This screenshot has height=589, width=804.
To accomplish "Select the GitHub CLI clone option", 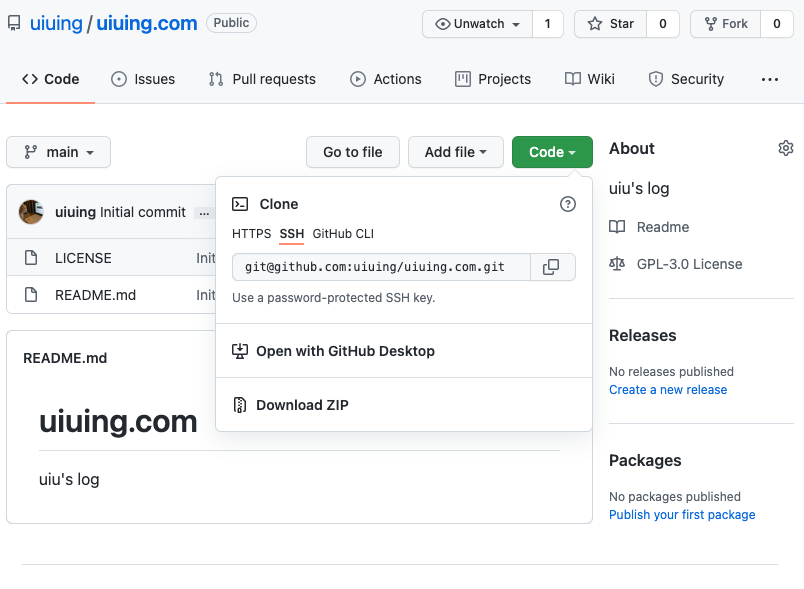I will (x=343, y=234).
